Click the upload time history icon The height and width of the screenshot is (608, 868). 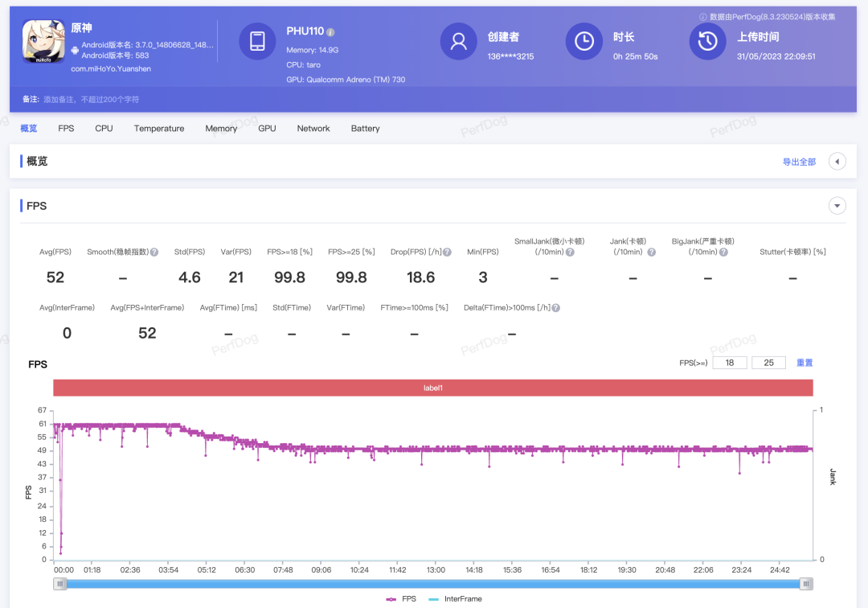tap(707, 42)
